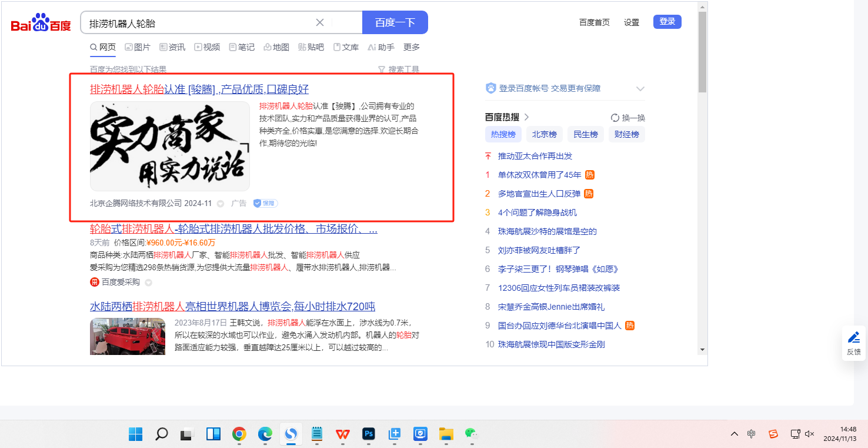Click the 实力商家 ad thumbnail image
The width and height of the screenshot is (868, 448).
pyautogui.click(x=170, y=146)
